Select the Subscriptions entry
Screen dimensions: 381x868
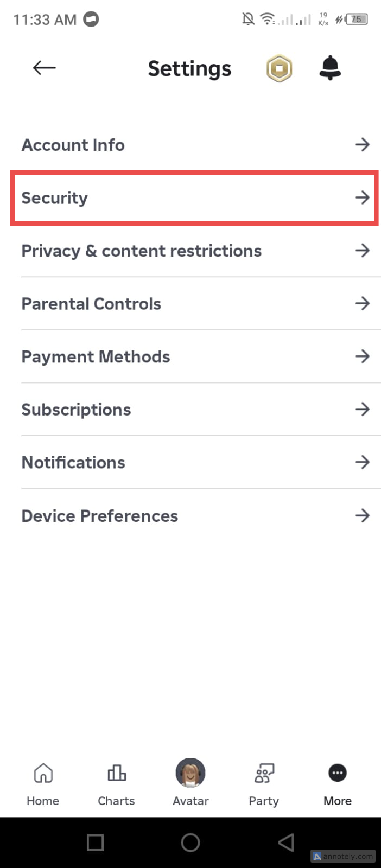pos(76,410)
